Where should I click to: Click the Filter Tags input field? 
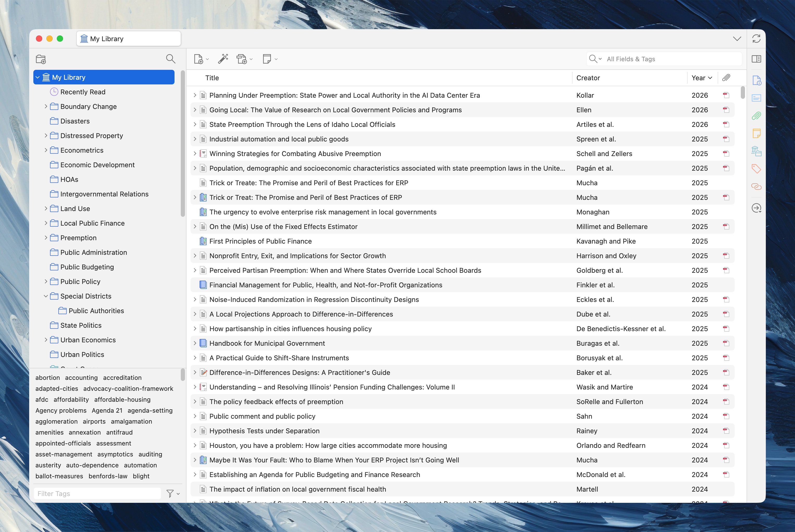coord(97,494)
